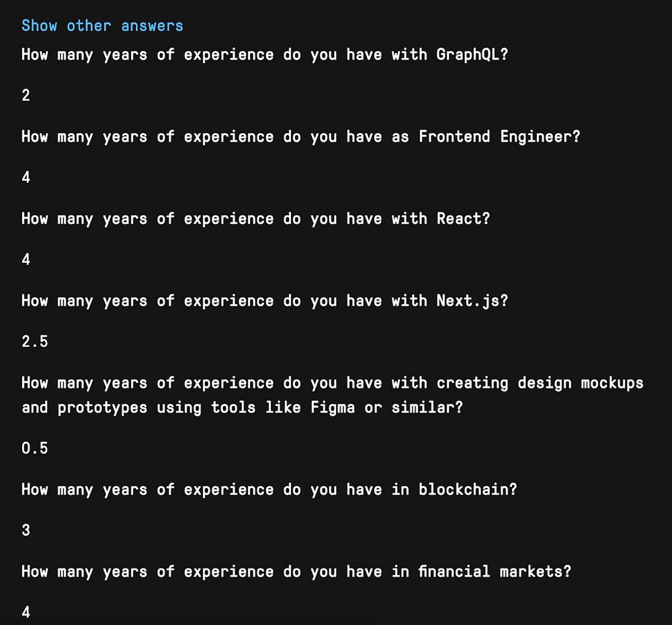Select the Next.js experience question text

[265, 301]
